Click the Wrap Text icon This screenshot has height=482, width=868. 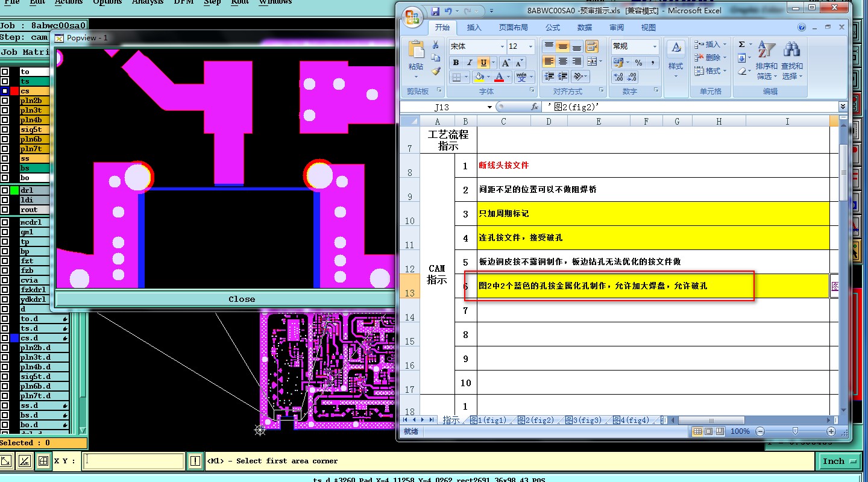pos(591,46)
